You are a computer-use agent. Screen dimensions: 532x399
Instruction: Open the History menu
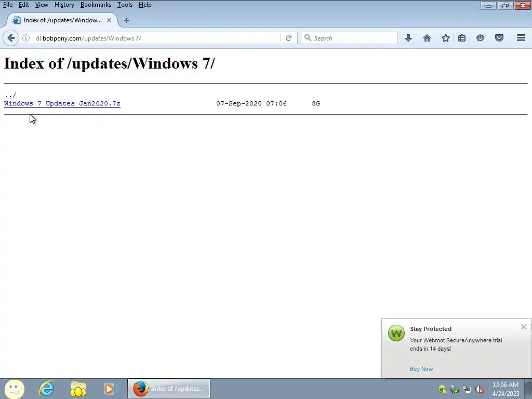coord(64,5)
